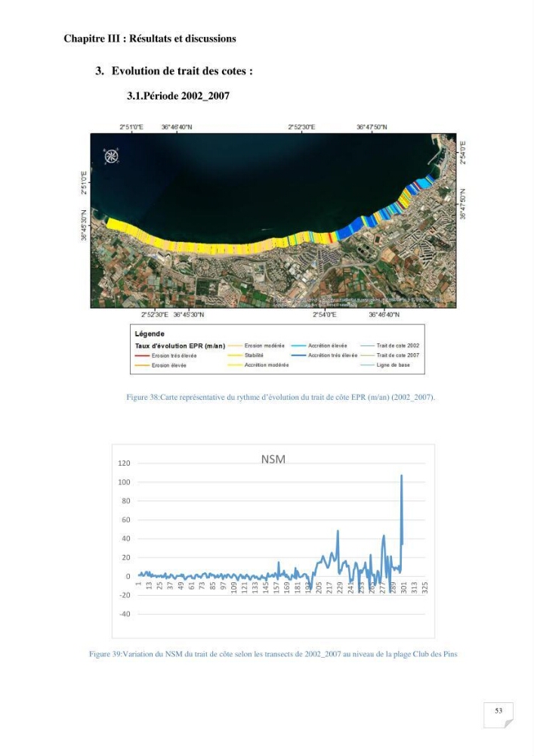Click 'Accrétion élevée' legend entry

point(319,345)
